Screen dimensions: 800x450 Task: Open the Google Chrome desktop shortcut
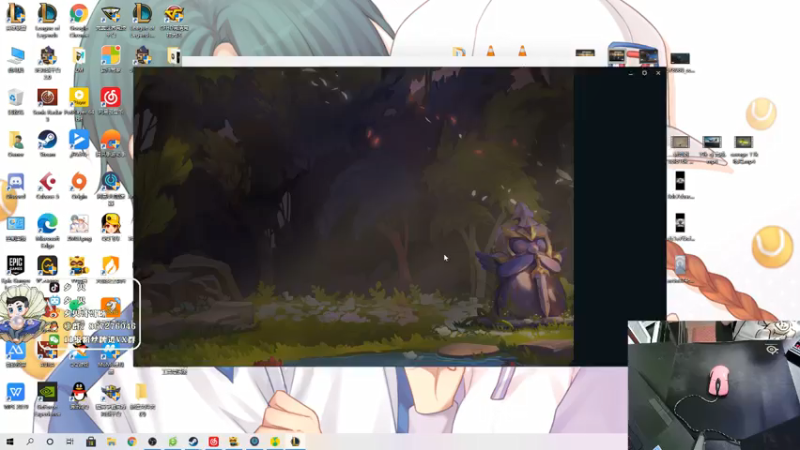79,14
